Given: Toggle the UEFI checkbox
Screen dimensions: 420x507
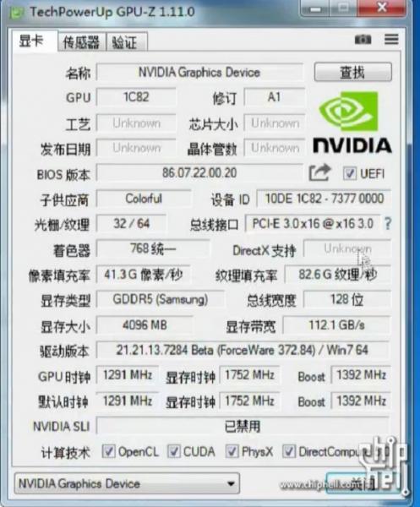Looking at the screenshot, I should point(350,173).
